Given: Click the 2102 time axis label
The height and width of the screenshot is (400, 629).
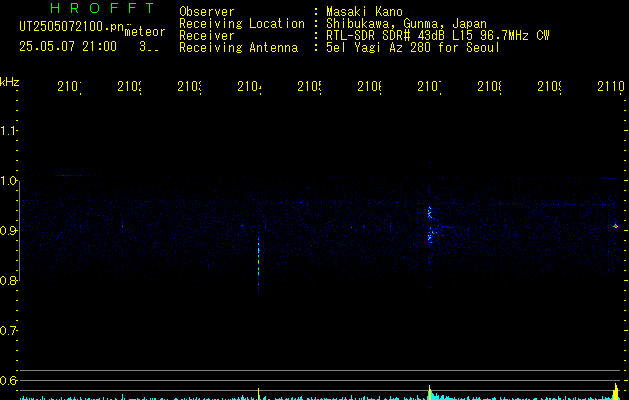Looking at the screenshot, I should click(x=130, y=86).
